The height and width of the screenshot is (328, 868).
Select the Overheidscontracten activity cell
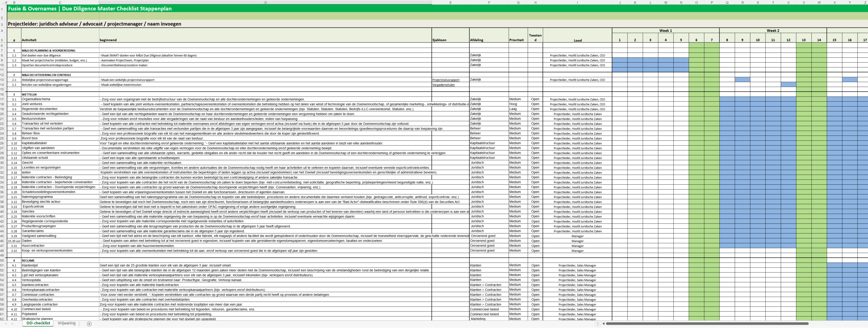tap(60, 299)
